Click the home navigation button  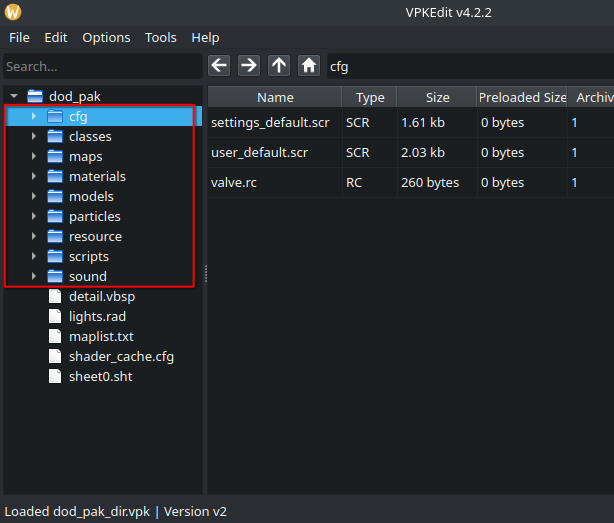click(309, 65)
